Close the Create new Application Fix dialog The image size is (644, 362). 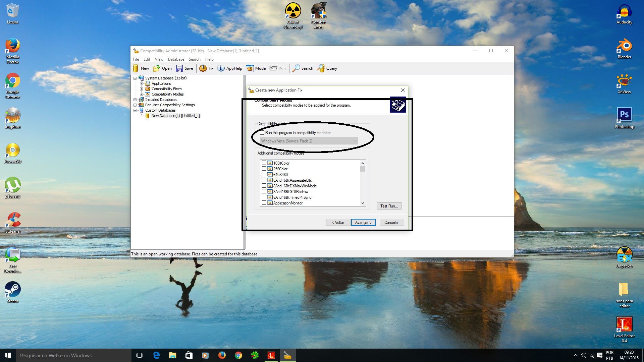pos(403,90)
